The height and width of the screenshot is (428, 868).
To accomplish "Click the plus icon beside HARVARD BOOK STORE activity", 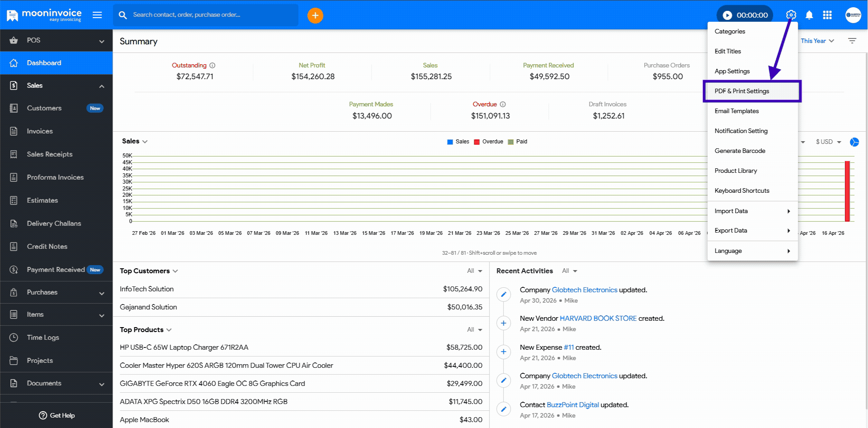I will point(504,323).
